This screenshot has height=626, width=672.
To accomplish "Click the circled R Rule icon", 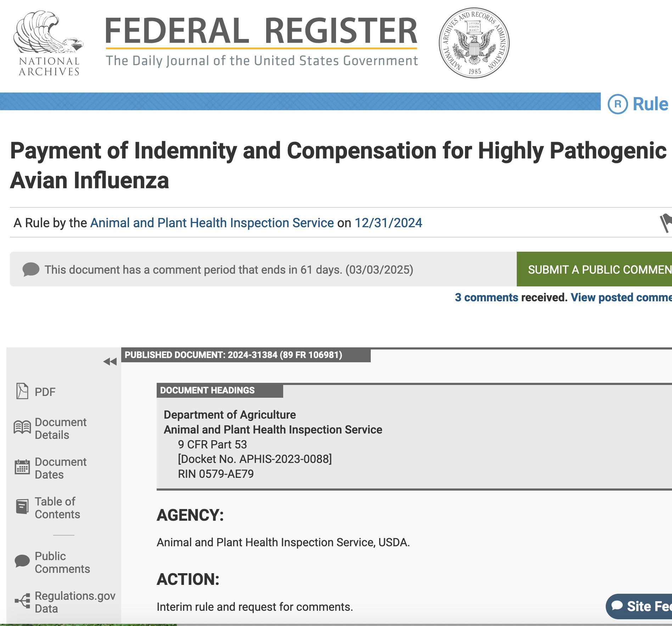I will (x=618, y=104).
